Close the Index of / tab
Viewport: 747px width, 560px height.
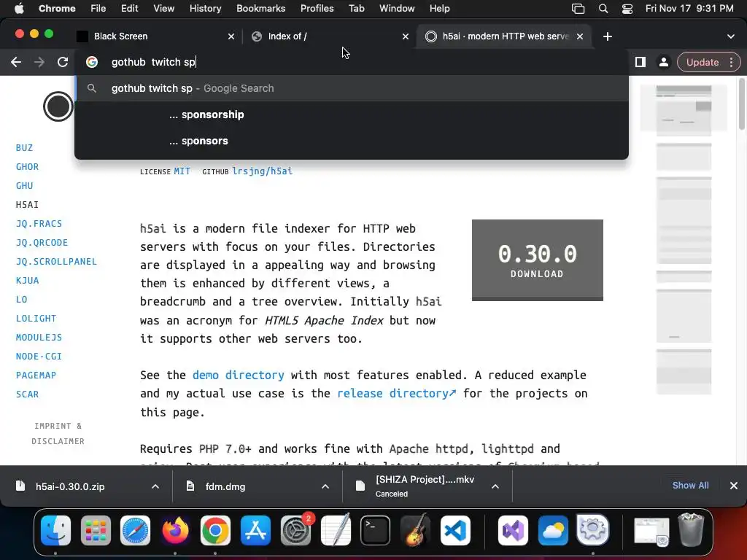coord(406,36)
